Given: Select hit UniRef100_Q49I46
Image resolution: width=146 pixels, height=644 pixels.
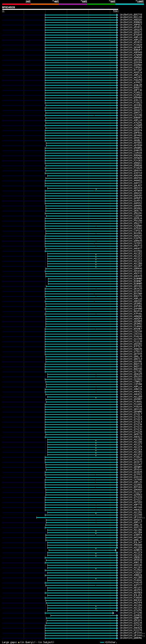Looking at the screenshot, I should point(131,565).
